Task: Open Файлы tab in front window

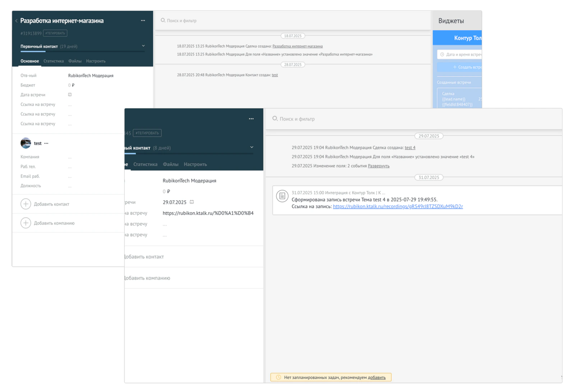Action: 171,164
